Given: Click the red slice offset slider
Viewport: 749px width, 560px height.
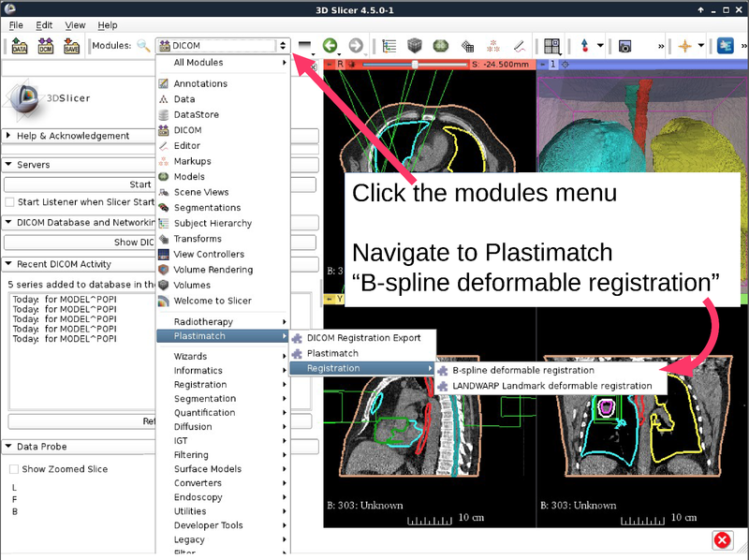Looking at the screenshot, I should pyautogui.click(x=415, y=65).
